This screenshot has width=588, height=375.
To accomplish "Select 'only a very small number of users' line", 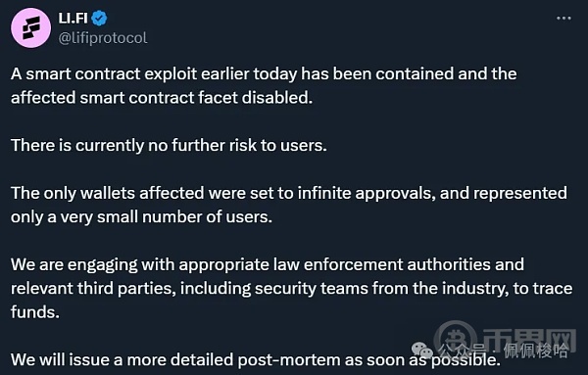I will tap(141, 217).
